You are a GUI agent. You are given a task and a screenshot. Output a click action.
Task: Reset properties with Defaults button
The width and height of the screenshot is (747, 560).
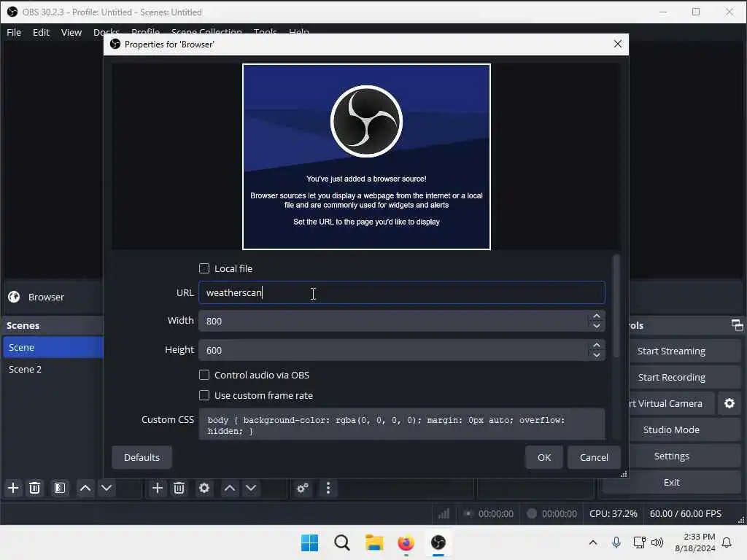pyautogui.click(x=142, y=457)
